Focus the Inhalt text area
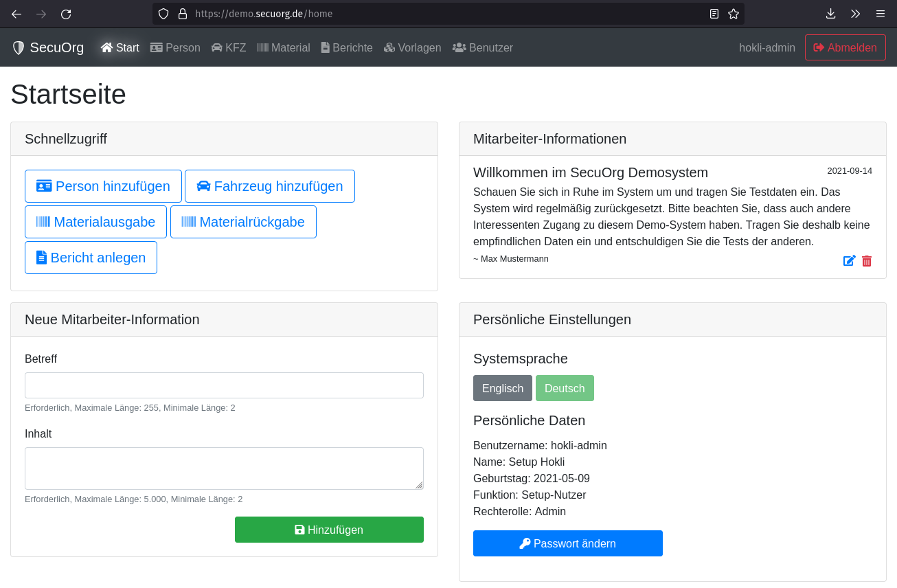 click(x=224, y=468)
